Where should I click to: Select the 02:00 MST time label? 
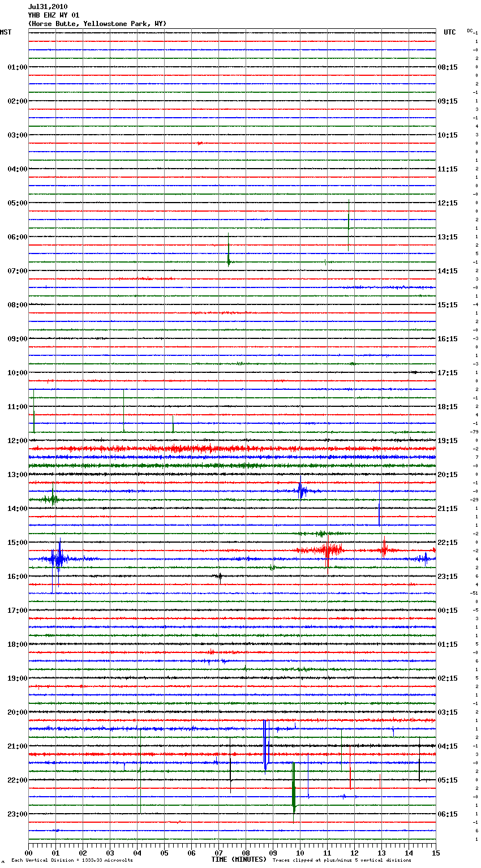(x=17, y=101)
